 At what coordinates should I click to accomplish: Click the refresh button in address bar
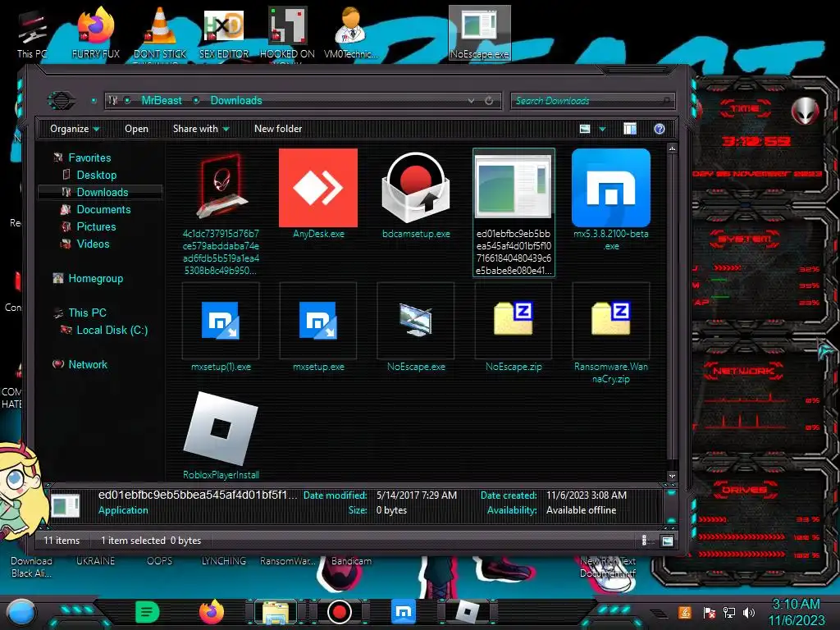[489, 100]
